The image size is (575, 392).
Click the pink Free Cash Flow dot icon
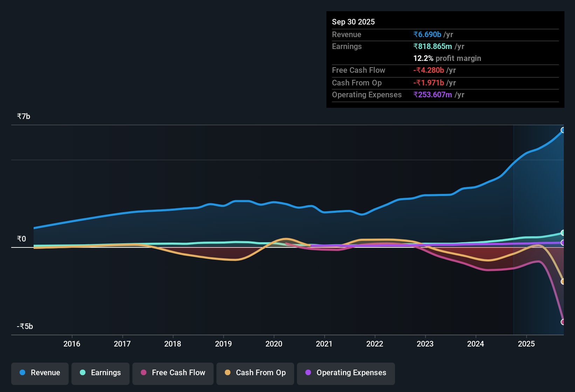tap(143, 373)
